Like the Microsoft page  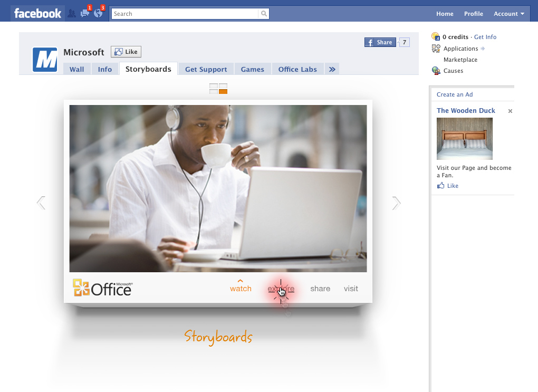click(126, 52)
